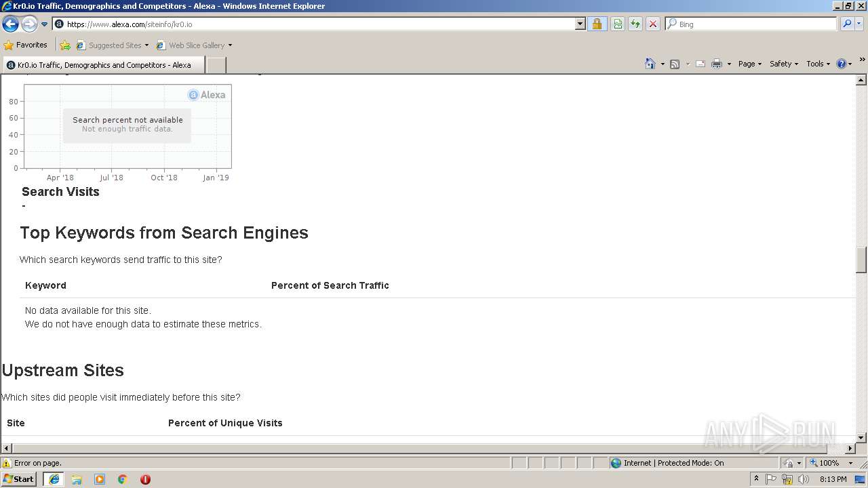Click the Percent of Unique Visits header
This screenshot has width=868, height=488.
click(x=225, y=423)
